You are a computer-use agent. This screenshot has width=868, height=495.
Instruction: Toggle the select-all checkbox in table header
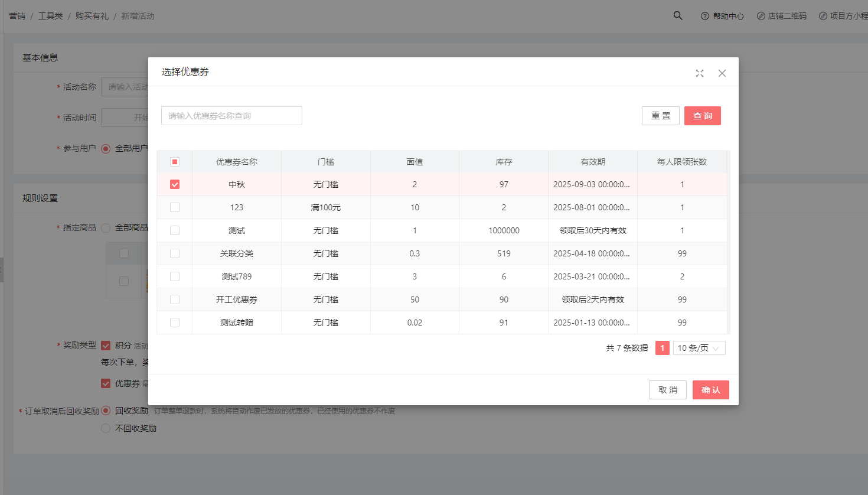click(x=175, y=162)
